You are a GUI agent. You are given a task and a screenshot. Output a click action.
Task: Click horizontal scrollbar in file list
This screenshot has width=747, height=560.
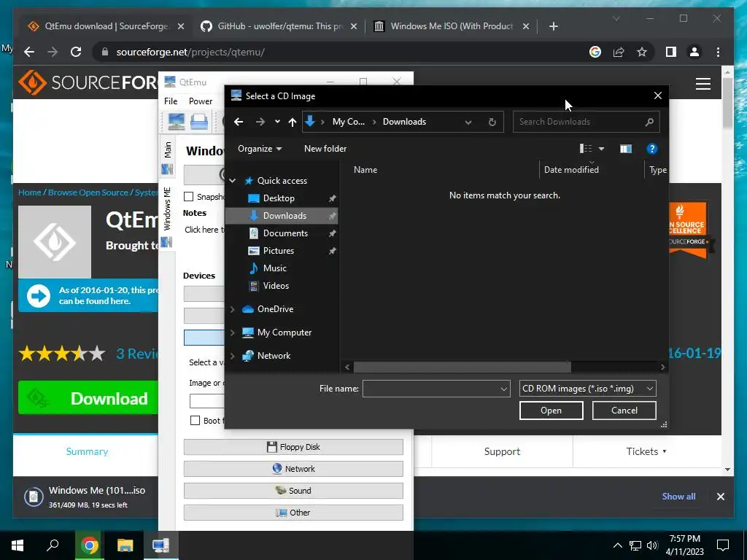(462, 367)
